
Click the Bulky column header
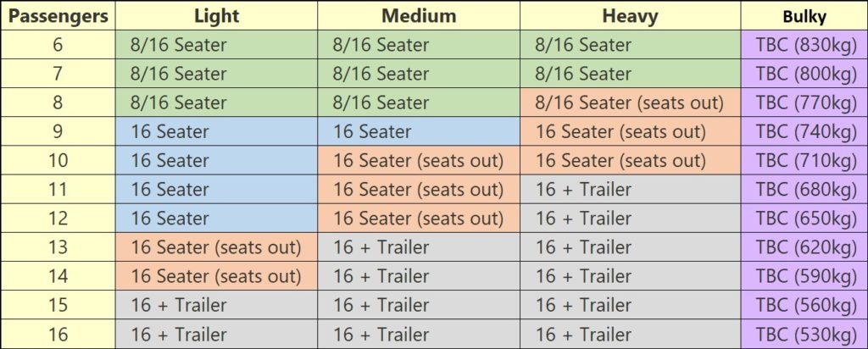point(804,16)
